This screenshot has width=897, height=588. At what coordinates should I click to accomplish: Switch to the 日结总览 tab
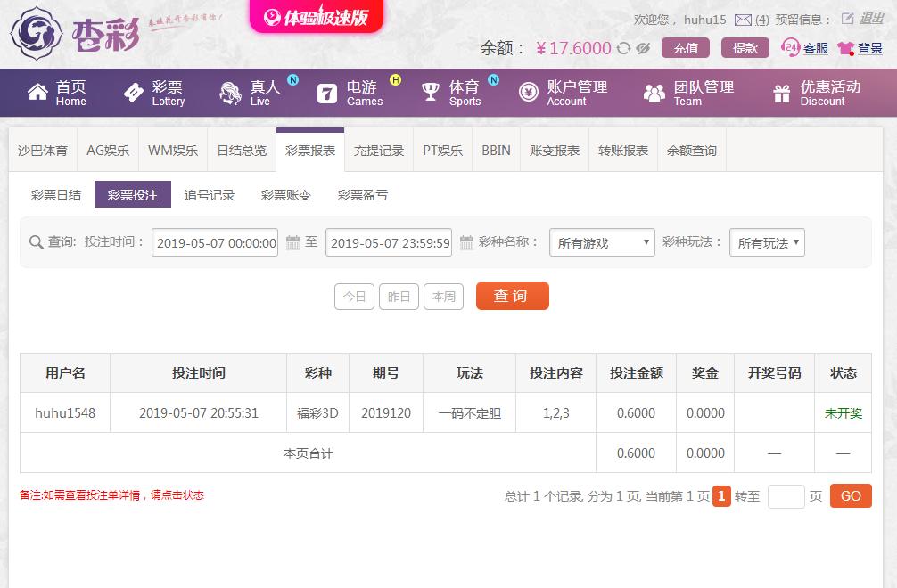pos(242,151)
